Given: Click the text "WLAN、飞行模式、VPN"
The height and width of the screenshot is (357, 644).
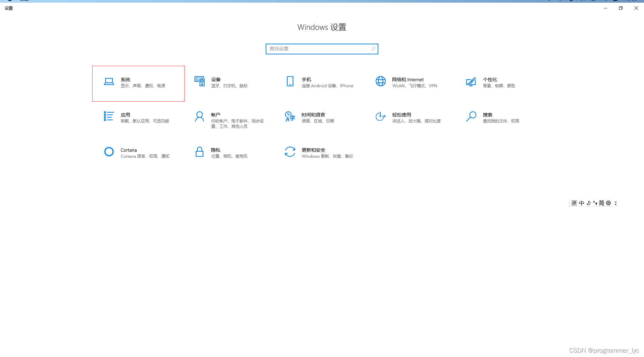Looking at the screenshot, I should [415, 86].
